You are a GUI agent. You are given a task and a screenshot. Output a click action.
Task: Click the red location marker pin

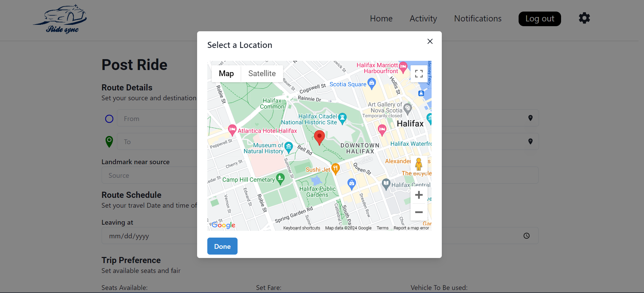tap(319, 138)
